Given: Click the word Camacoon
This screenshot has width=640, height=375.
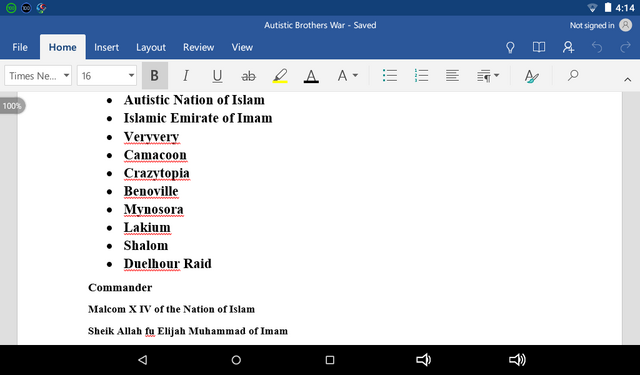Looking at the screenshot, I should tap(155, 155).
